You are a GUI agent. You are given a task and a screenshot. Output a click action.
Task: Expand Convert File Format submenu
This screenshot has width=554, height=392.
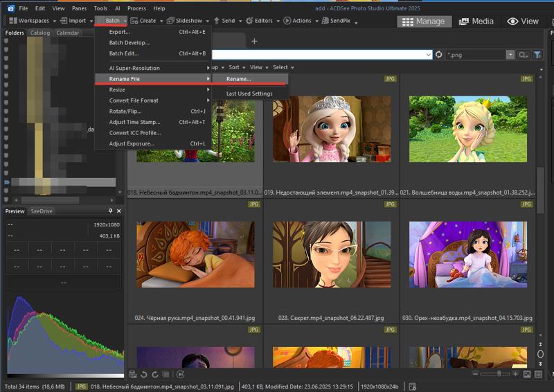pyautogui.click(x=153, y=100)
